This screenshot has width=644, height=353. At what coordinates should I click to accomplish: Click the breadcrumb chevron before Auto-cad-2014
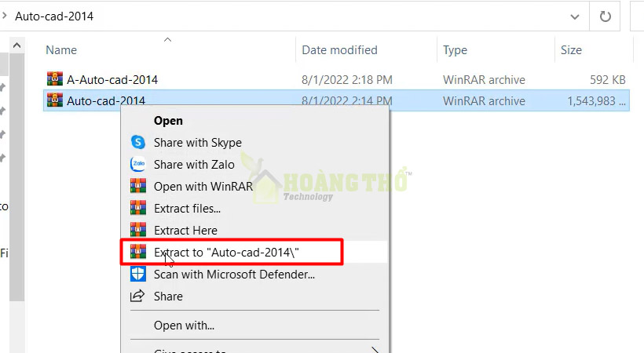pyautogui.click(x=5, y=16)
